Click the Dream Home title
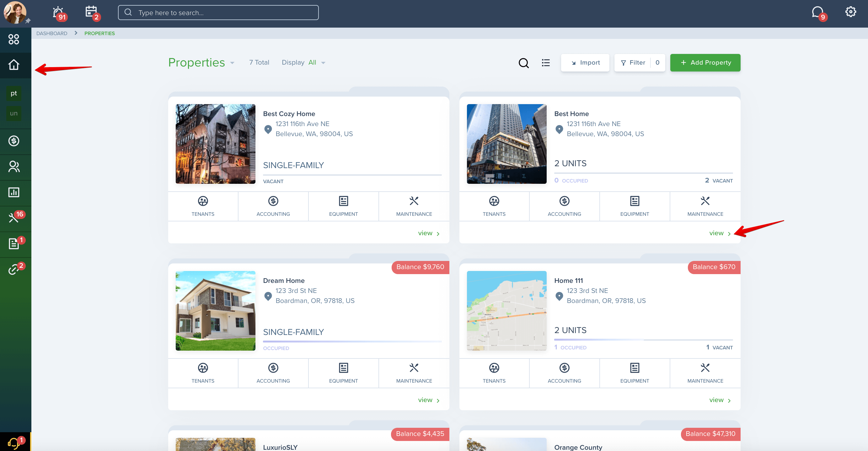The width and height of the screenshot is (868, 451). [284, 281]
